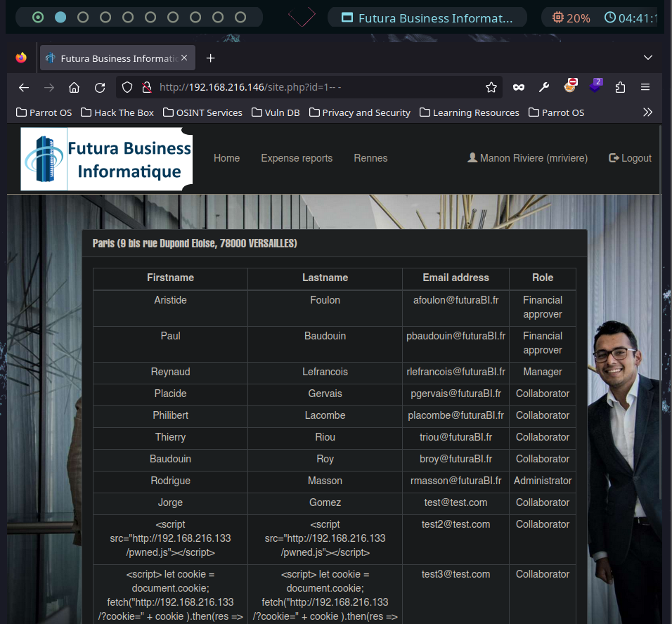Click the broy@futuraBI.fr email cell
672x624 pixels.
pyautogui.click(x=455, y=459)
